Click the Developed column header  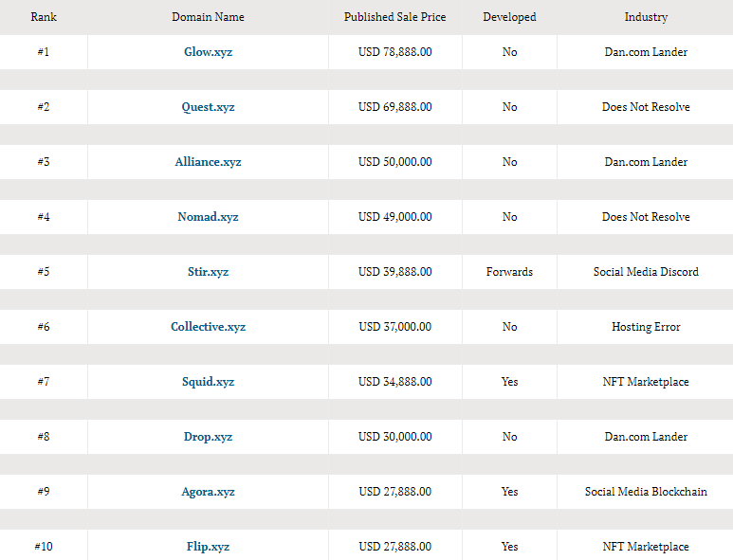tap(509, 17)
